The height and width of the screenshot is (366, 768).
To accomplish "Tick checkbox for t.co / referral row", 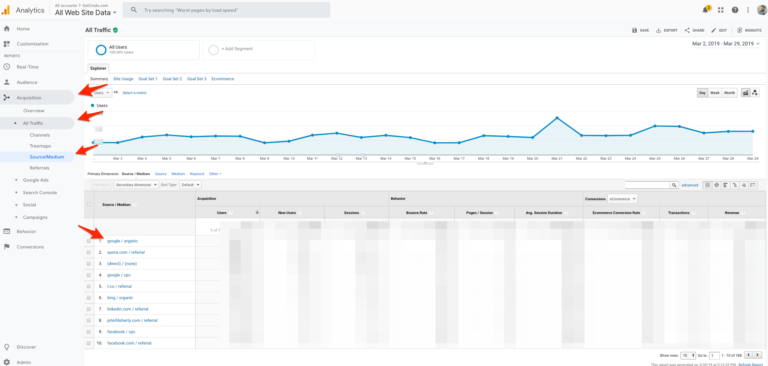I will (x=89, y=286).
